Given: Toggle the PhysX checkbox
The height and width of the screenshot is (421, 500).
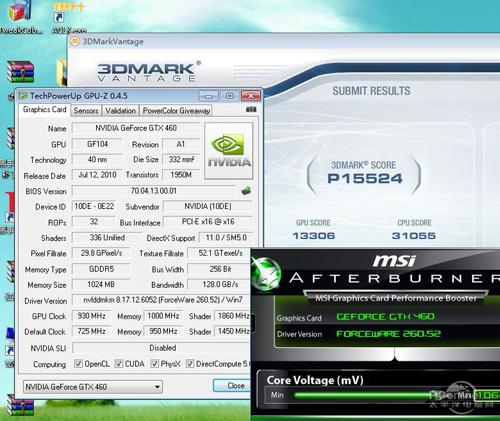Looking at the screenshot, I should tap(154, 364).
